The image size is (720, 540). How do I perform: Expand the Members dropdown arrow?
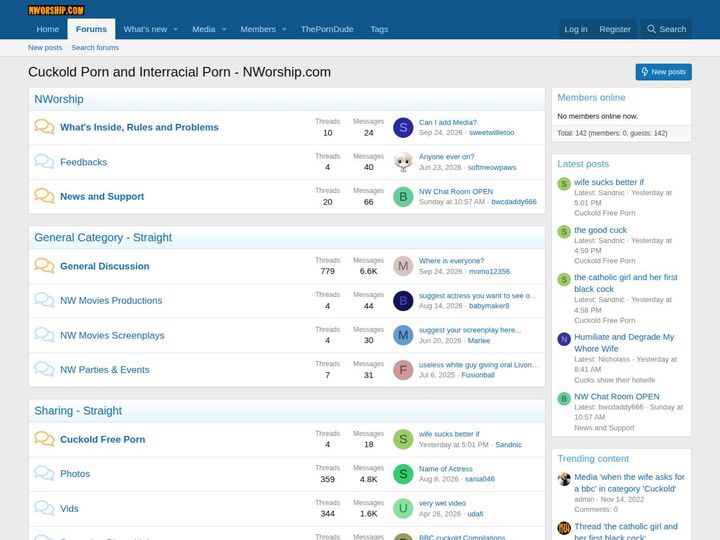tap(284, 29)
